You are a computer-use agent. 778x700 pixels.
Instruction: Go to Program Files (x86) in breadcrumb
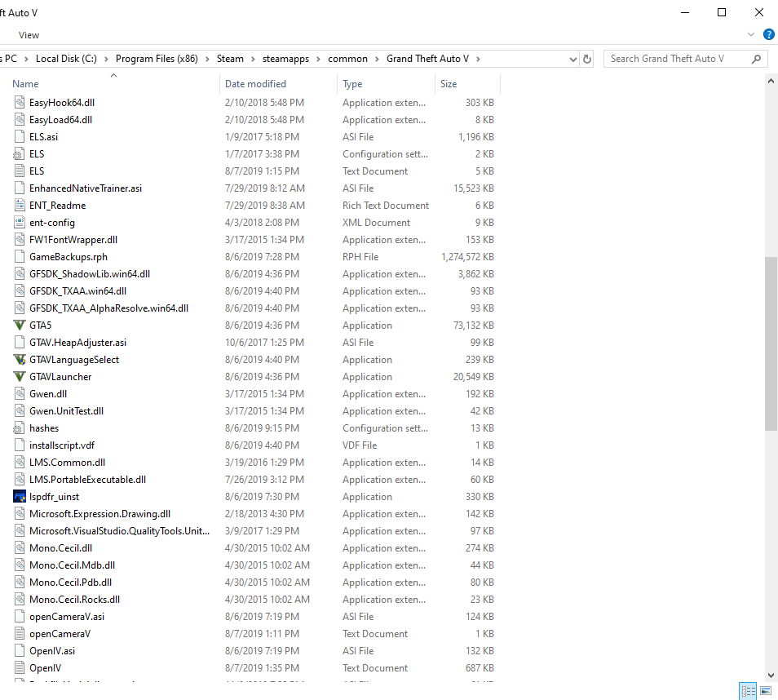pos(157,59)
